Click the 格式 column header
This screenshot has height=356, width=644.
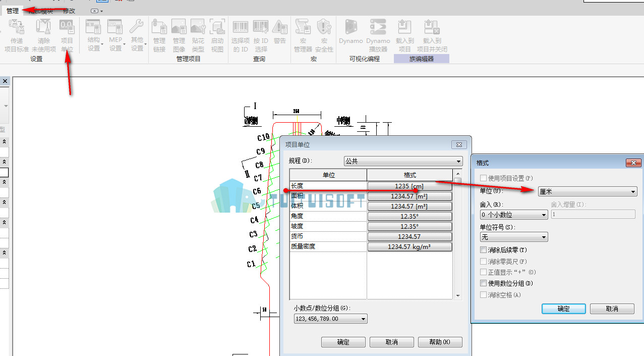(x=410, y=175)
